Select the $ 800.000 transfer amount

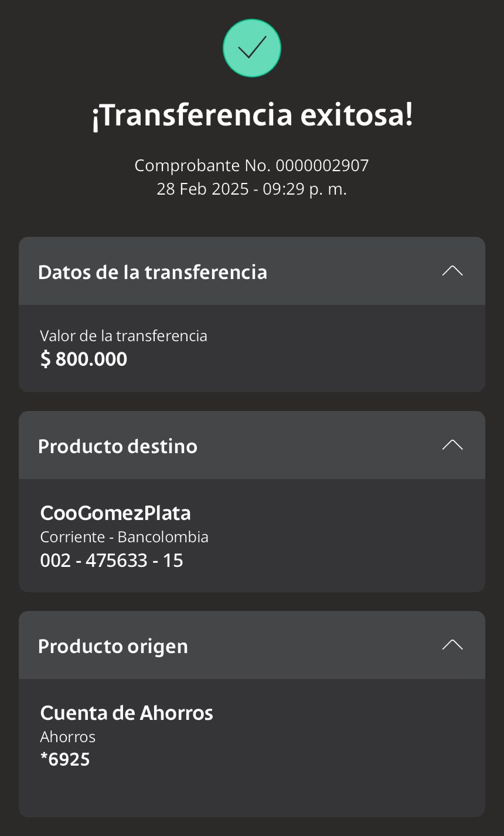tap(84, 359)
